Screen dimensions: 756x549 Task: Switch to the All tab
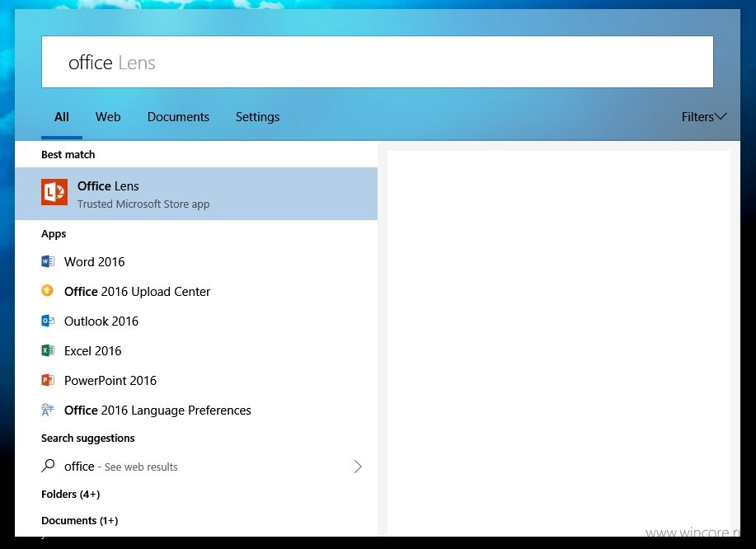click(62, 117)
